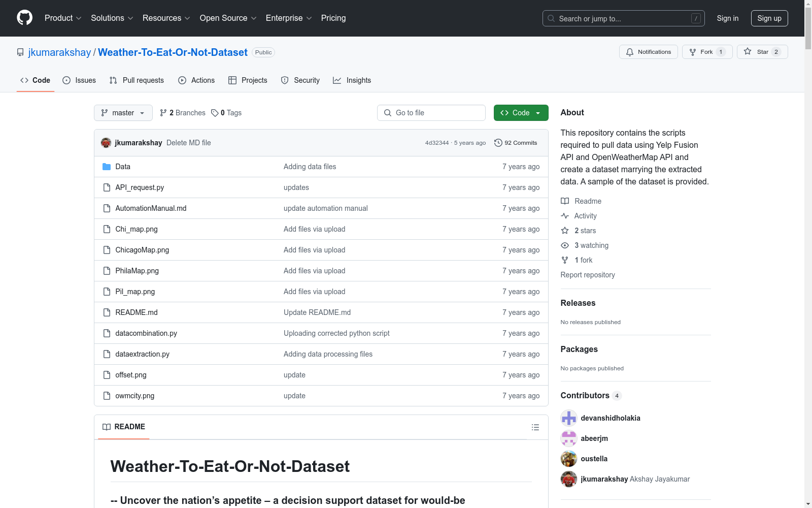Click the fork icon beside 1 fork
Screen dimensions: 812x508
[x=565, y=260]
